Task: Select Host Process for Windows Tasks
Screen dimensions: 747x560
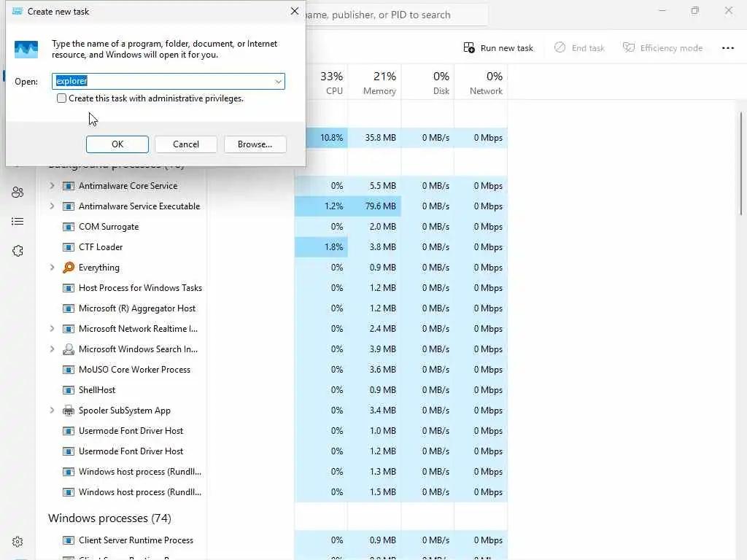Action: 140,288
